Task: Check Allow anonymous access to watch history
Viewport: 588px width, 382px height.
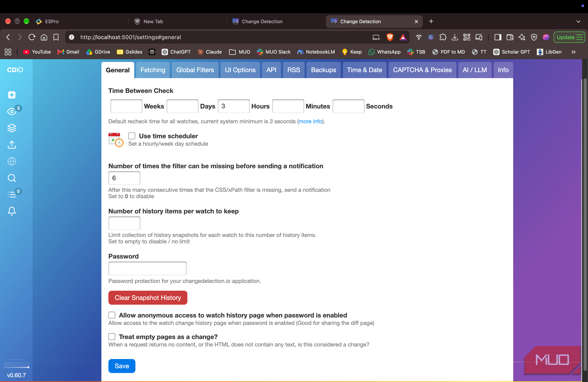Action: tap(112, 315)
